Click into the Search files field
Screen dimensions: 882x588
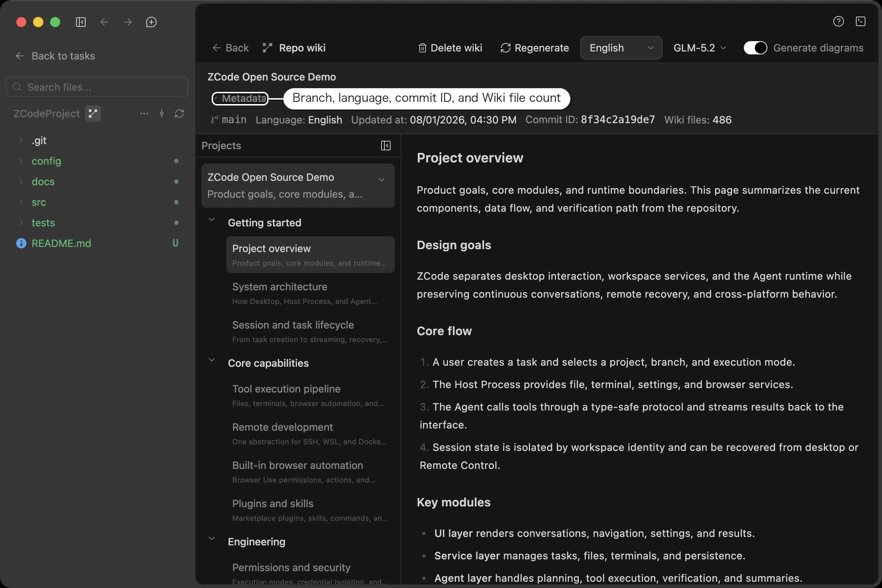click(97, 87)
